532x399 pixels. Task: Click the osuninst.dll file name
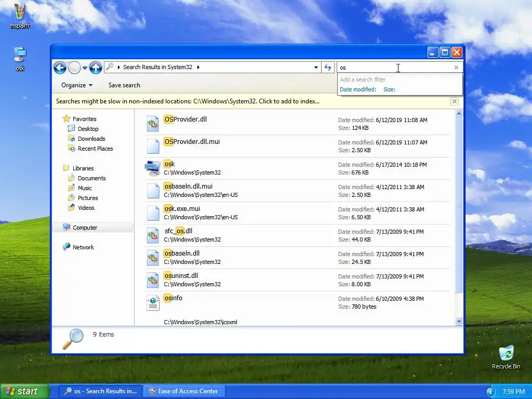(x=181, y=276)
